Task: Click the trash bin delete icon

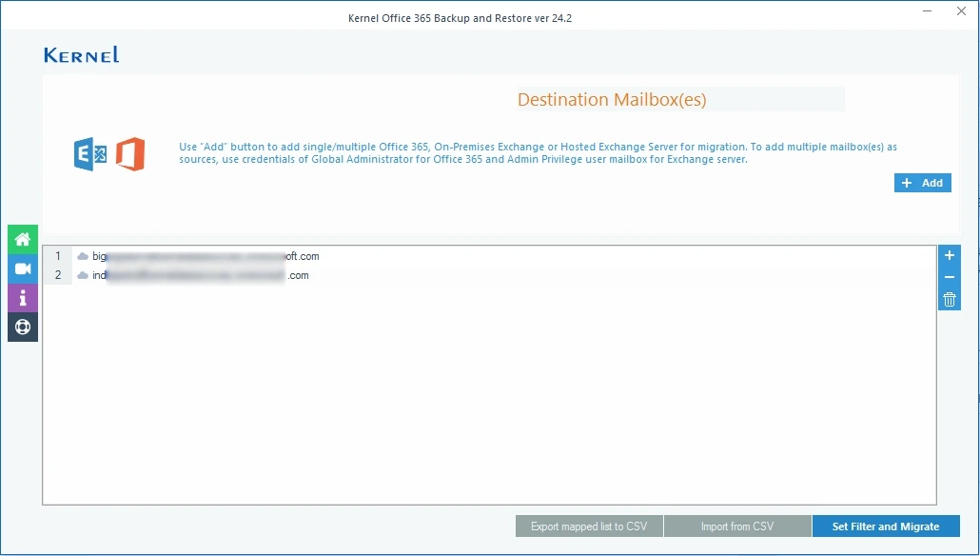Action: pos(950,300)
